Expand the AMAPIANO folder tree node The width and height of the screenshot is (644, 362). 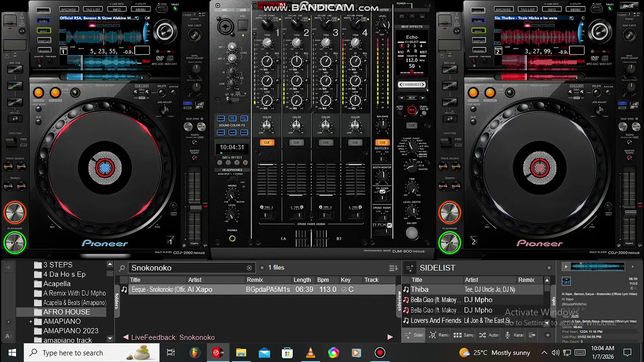pos(31,321)
